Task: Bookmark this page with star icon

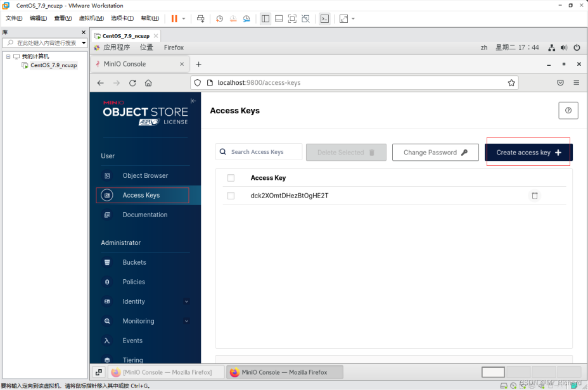Action: point(511,83)
